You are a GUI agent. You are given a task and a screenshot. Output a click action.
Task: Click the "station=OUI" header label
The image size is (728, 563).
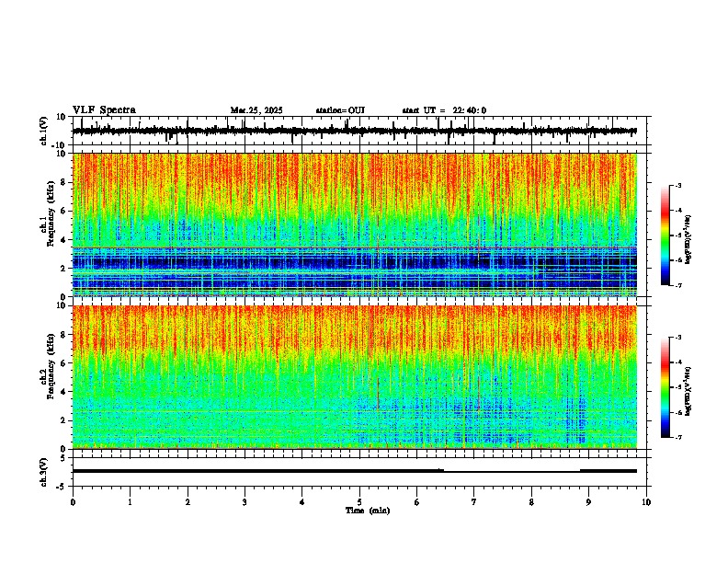tap(340, 110)
